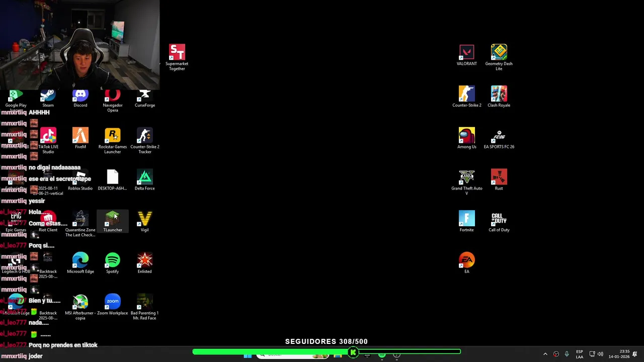Screen dimensions: 644x362
Task: Open Microsoft Edge desktop shortcut beside Spotify
Action: coord(80,263)
